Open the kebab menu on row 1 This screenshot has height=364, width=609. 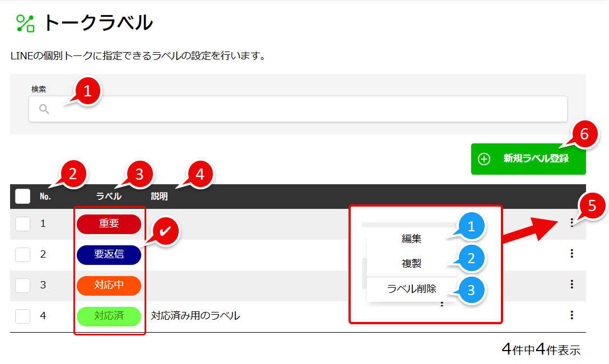pyautogui.click(x=571, y=222)
